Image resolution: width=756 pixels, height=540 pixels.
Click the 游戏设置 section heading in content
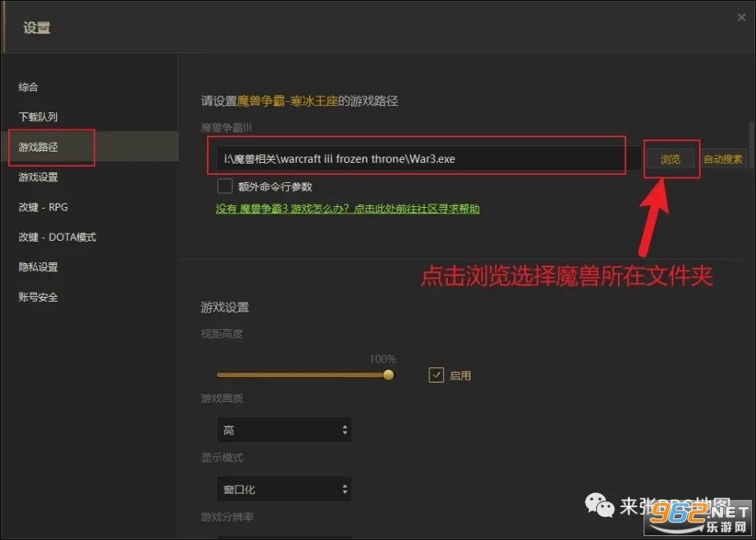tap(225, 307)
